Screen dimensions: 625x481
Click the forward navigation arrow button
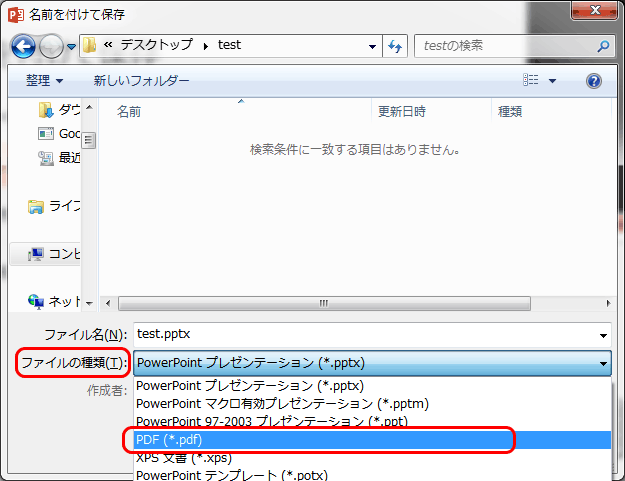pyautogui.click(x=51, y=46)
